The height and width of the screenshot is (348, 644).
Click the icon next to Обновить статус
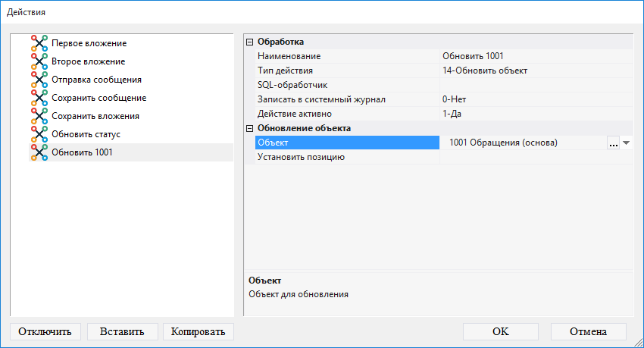coord(39,134)
